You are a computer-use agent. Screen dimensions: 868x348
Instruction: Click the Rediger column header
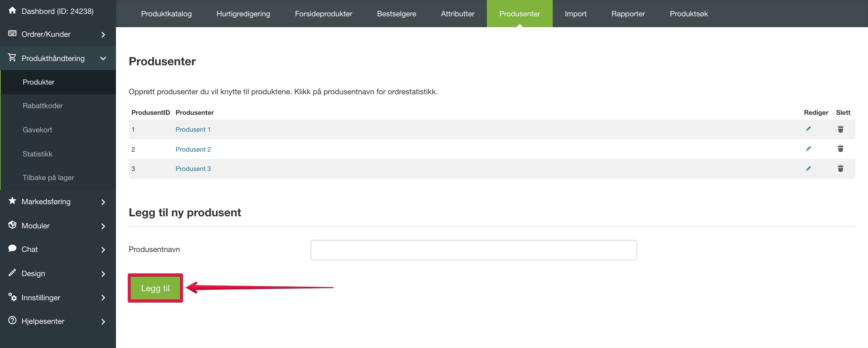[x=816, y=112]
